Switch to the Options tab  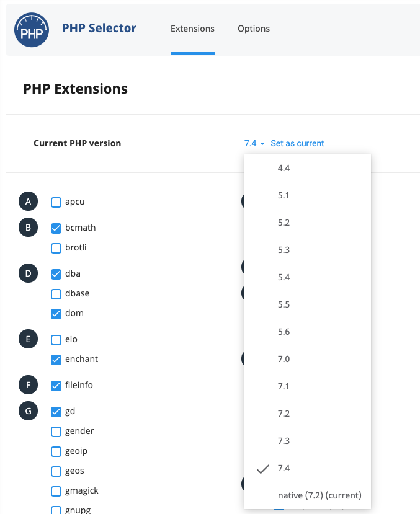click(x=254, y=29)
